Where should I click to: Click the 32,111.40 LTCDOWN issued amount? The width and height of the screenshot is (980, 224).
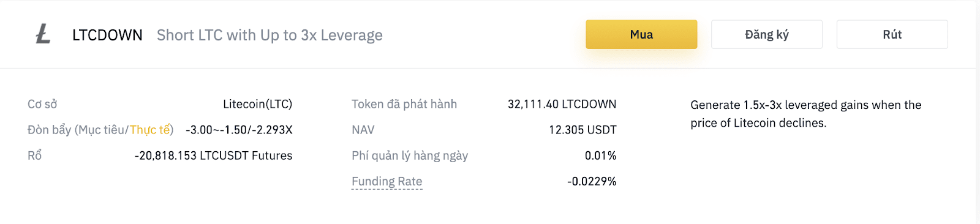(x=562, y=104)
